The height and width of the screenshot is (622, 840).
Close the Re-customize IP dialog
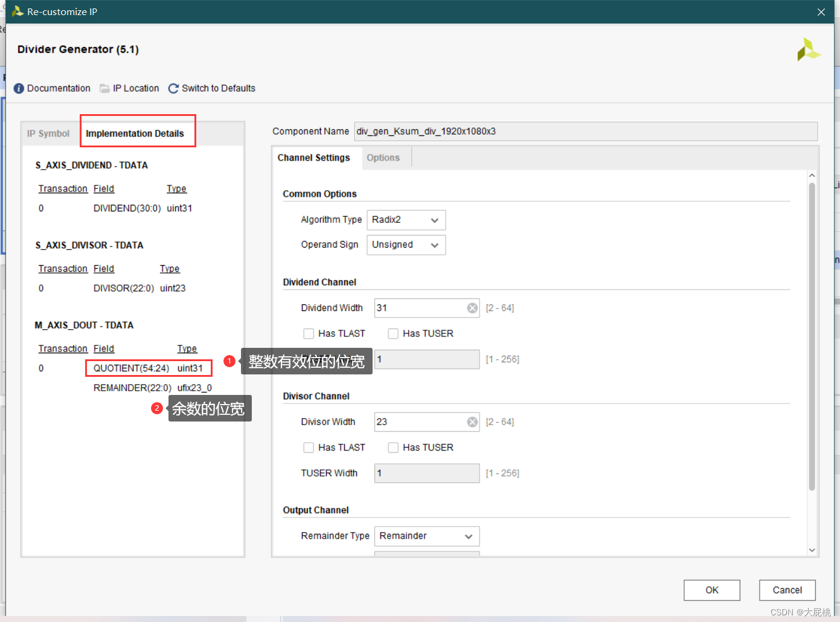click(x=821, y=12)
